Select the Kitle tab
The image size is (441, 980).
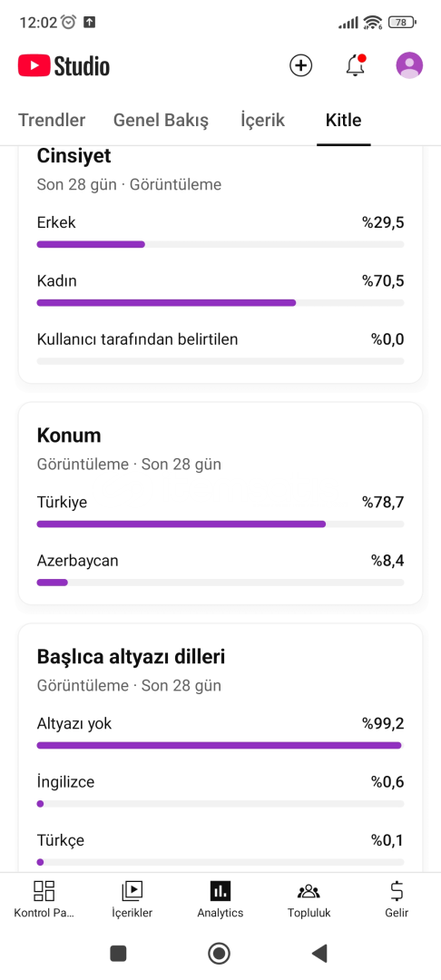point(344,120)
